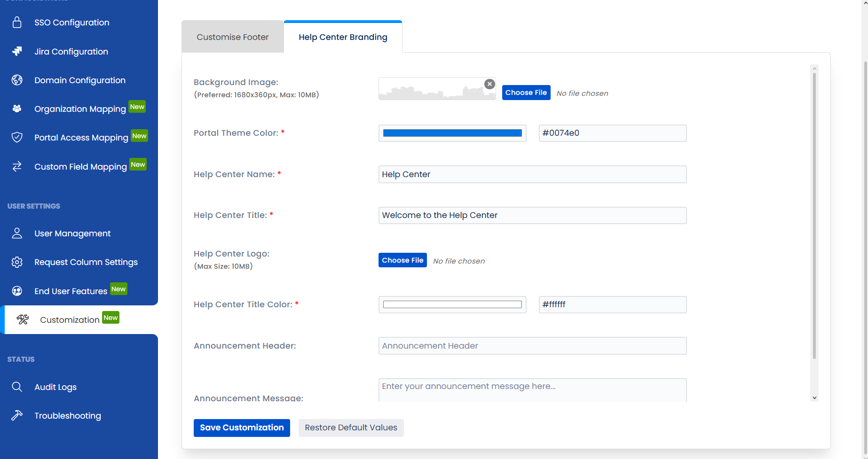Open the Domain Configuration menu item

(79, 80)
